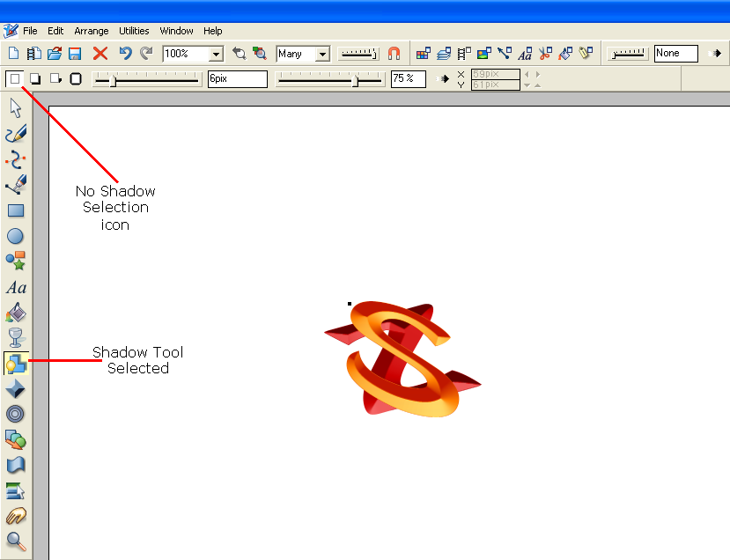Select the Shadow tool
Image resolution: width=730 pixels, height=560 pixels.
[17, 363]
